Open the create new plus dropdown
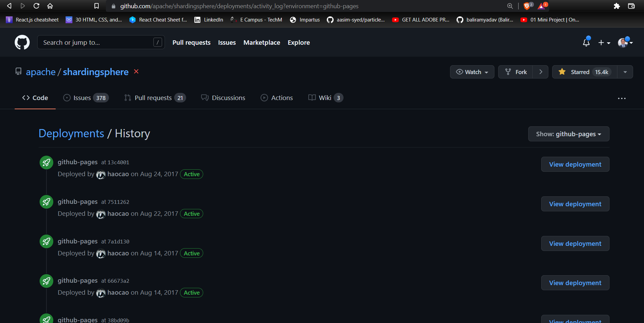This screenshot has height=323, width=644. tap(604, 43)
